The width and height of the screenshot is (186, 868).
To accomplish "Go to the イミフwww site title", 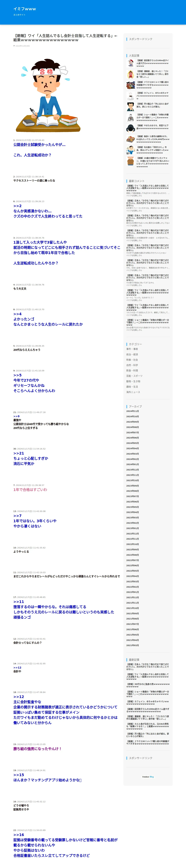I will tap(25, 9).
